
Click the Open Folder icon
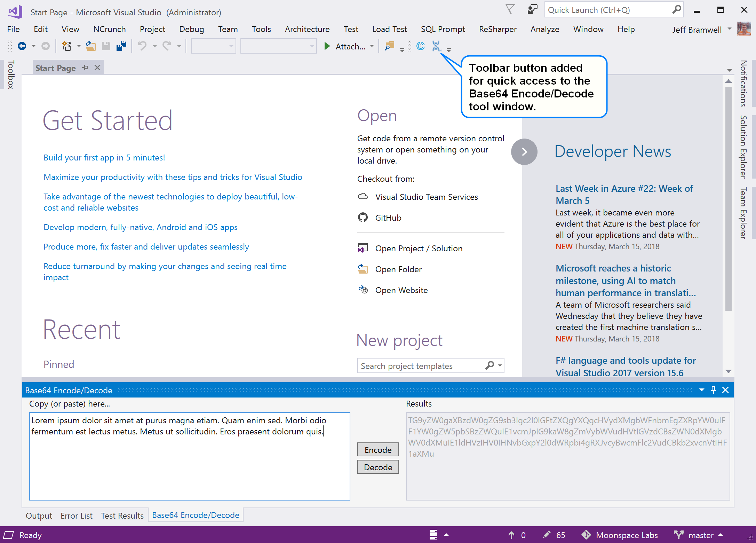pos(363,269)
